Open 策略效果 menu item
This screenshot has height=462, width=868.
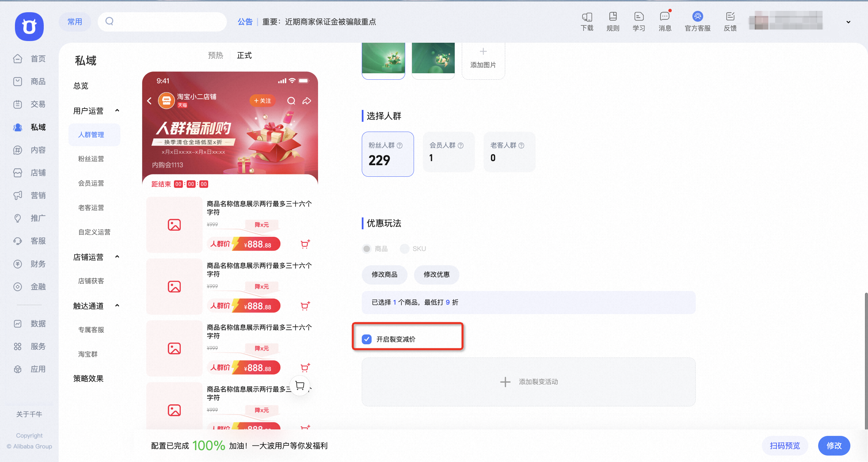(88, 379)
